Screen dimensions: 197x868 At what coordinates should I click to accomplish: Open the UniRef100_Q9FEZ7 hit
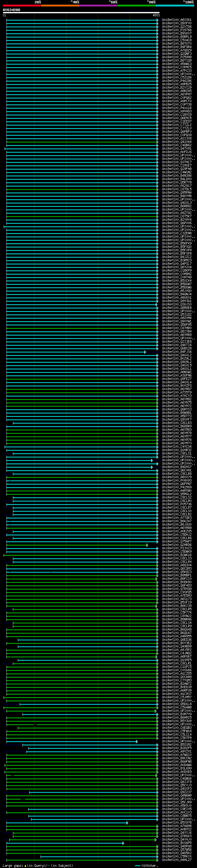point(176,379)
